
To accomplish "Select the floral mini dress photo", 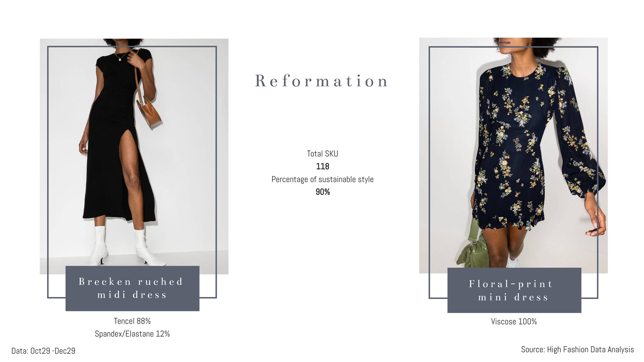I will pyautogui.click(x=513, y=155).
